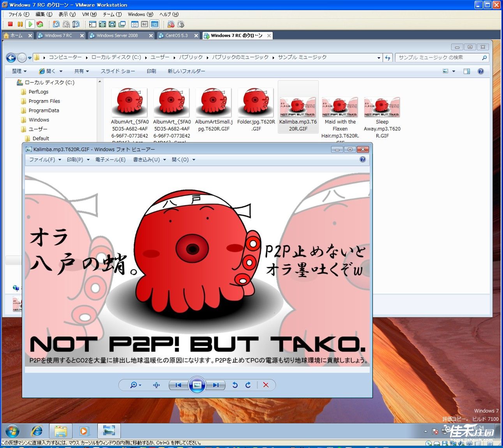Image resolution: width=503 pixels, height=448 pixels.
Task: Start slideshow with center round button
Action: coord(197,385)
